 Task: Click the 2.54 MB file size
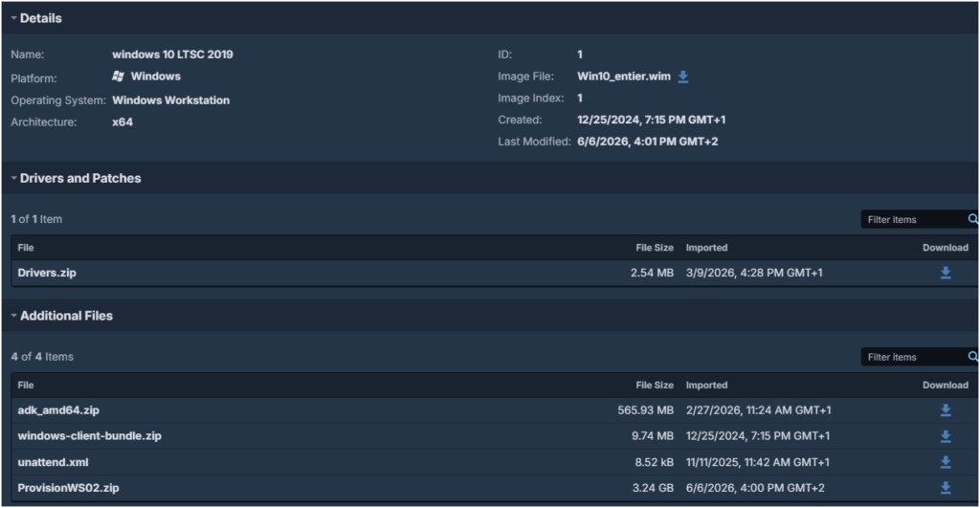(x=652, y=273)
